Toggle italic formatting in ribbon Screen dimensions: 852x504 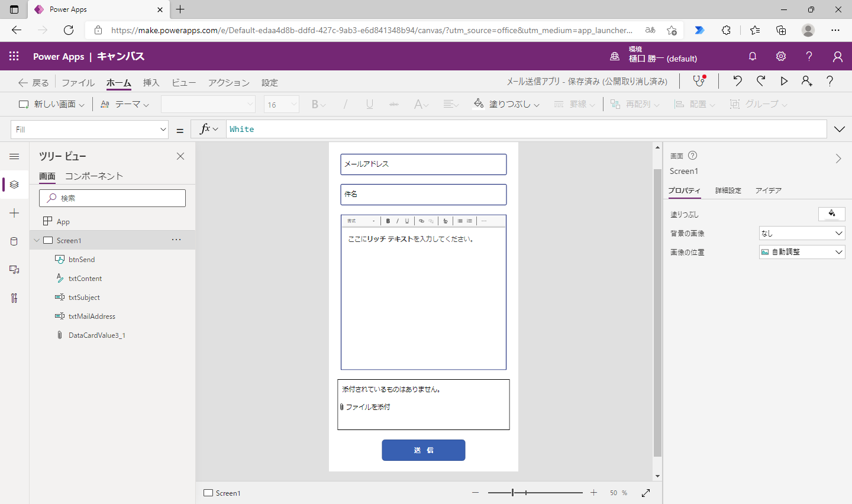pos(346,104)
